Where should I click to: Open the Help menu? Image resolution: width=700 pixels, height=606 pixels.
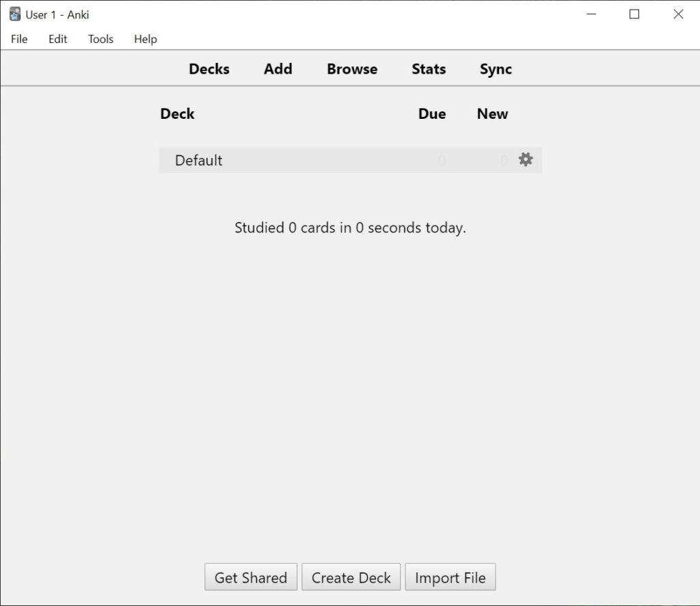[x=146, y=39]
